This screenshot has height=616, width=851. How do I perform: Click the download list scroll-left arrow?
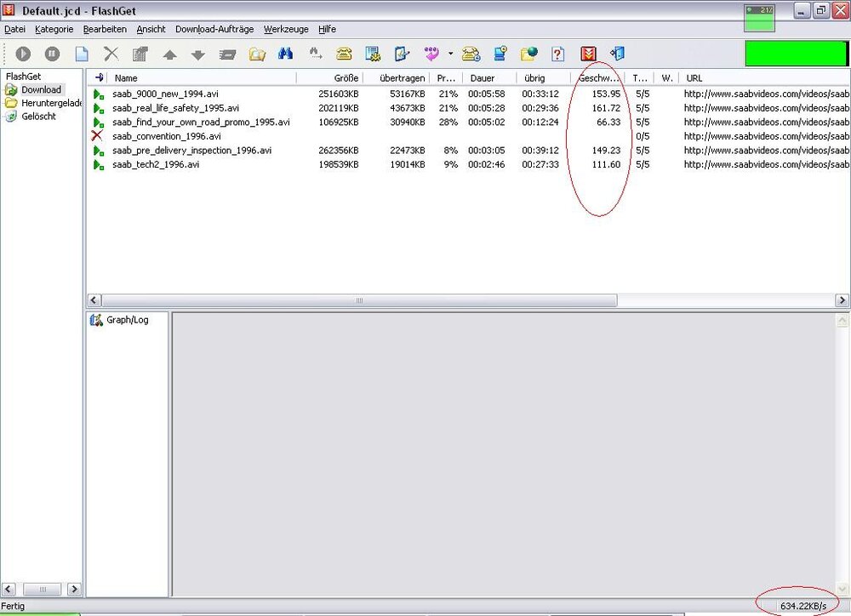(94, 300)
